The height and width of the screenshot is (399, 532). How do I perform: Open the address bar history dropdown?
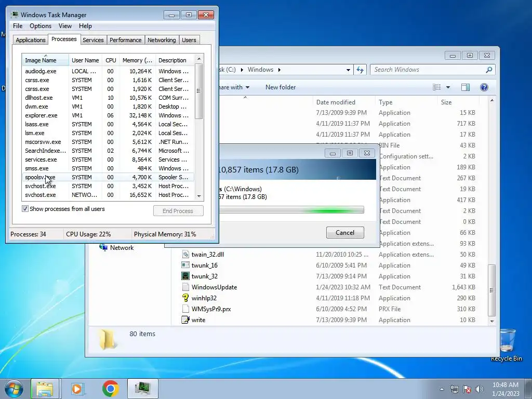click(348, 70)
